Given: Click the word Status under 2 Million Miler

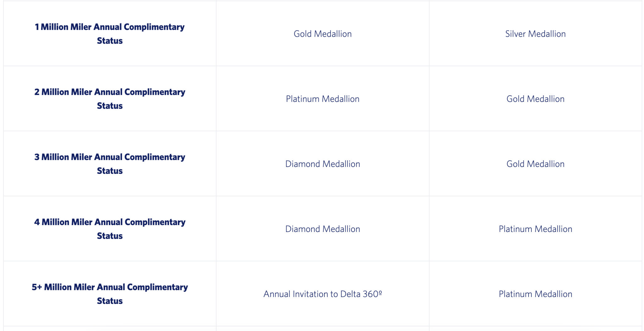Looking at the screenshot, I should (x=110, y=106).
